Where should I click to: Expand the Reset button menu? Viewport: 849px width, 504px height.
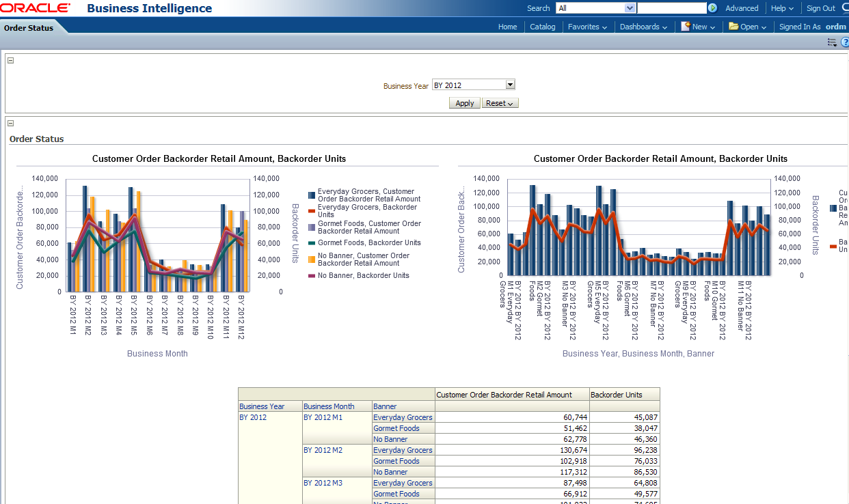(500, 103)
